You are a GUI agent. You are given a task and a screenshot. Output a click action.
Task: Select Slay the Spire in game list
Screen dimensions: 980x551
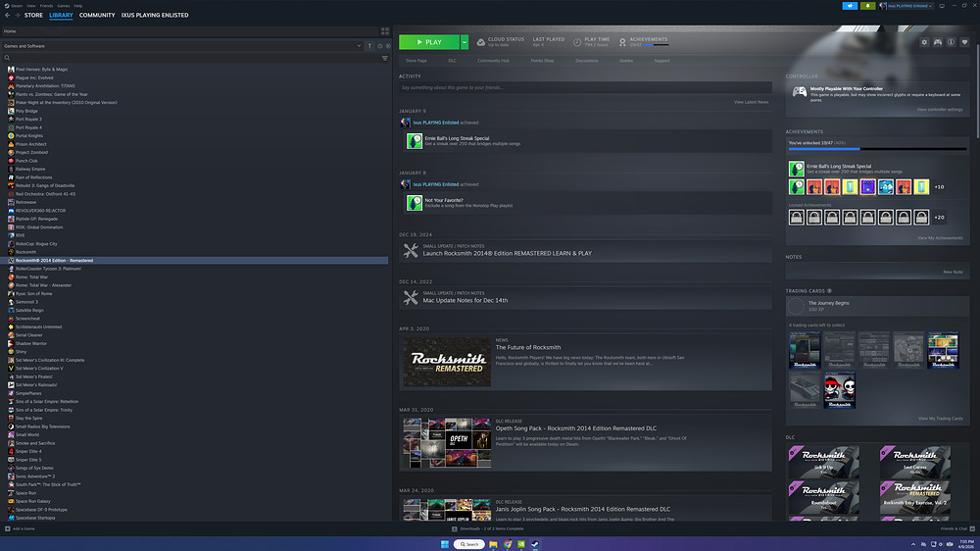point(28,419)
